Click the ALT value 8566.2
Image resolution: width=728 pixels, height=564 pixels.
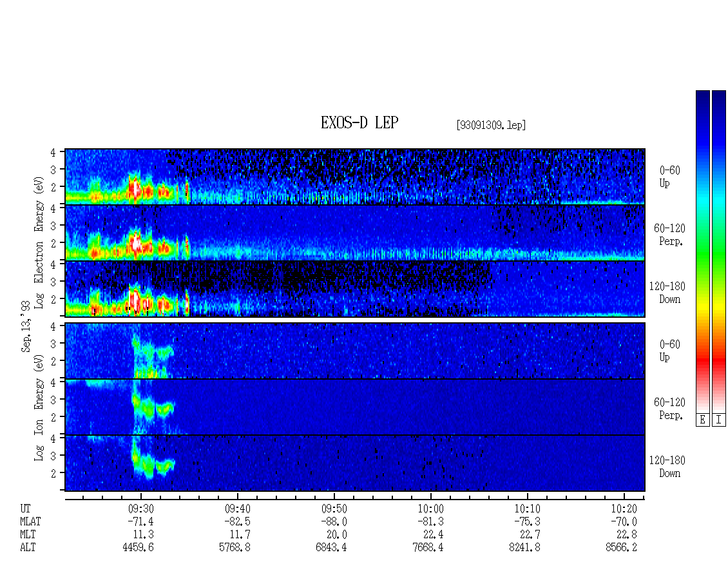click(x=621, y=548)
